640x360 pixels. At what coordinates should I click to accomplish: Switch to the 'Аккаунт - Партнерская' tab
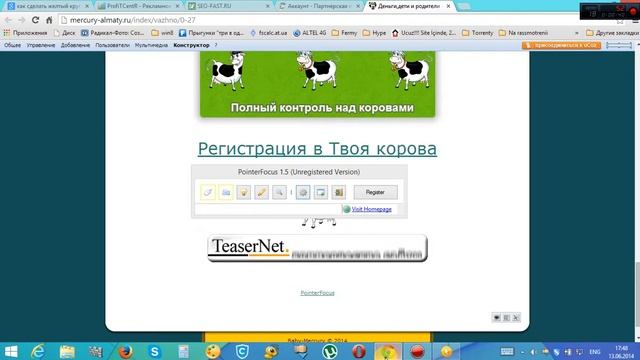pyautogui.click(x=319, y=6)
